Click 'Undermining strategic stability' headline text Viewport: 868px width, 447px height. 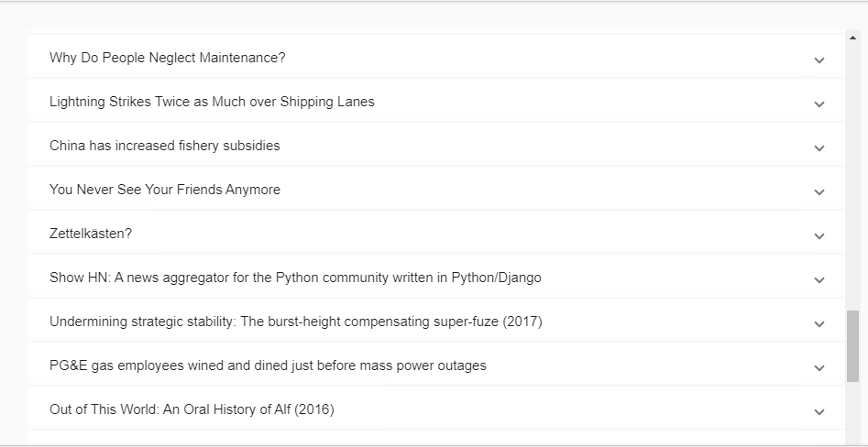pos(296,322)
